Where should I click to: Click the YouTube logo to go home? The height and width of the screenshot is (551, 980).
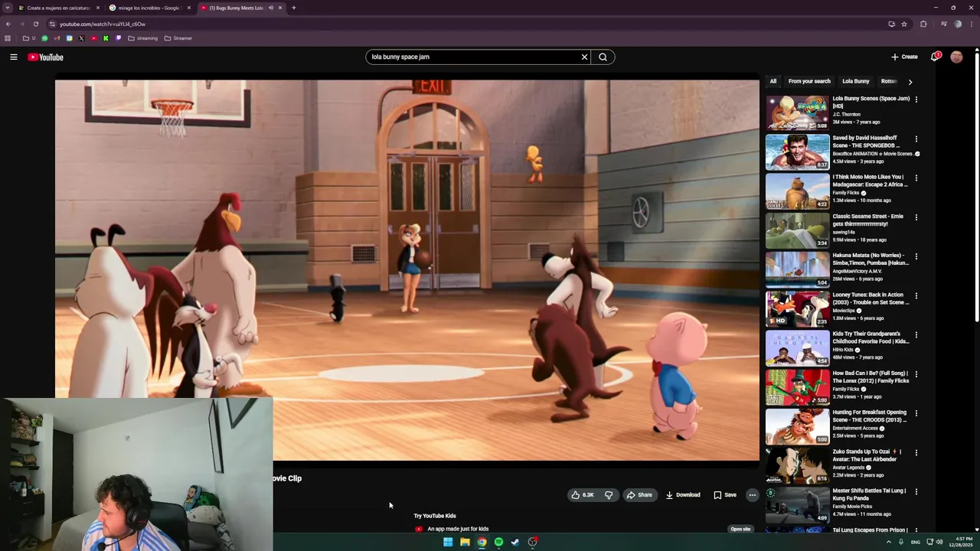point(45,57)
